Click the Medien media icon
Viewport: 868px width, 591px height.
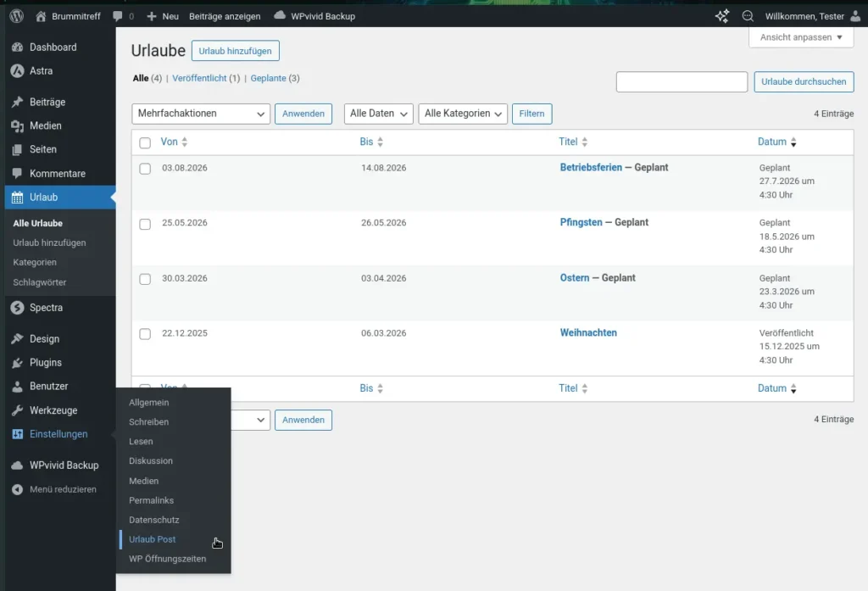point(17,125)
